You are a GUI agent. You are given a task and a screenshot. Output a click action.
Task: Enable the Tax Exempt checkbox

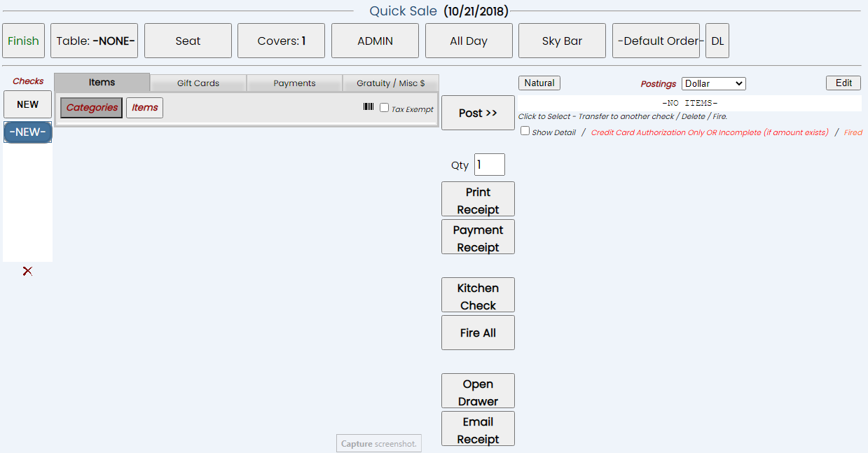(x=384, y=108)
